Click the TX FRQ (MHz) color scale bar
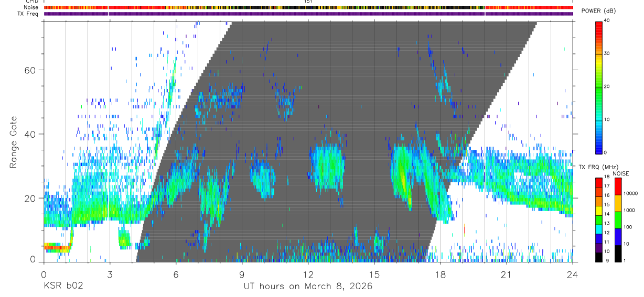 click(599, 219)
